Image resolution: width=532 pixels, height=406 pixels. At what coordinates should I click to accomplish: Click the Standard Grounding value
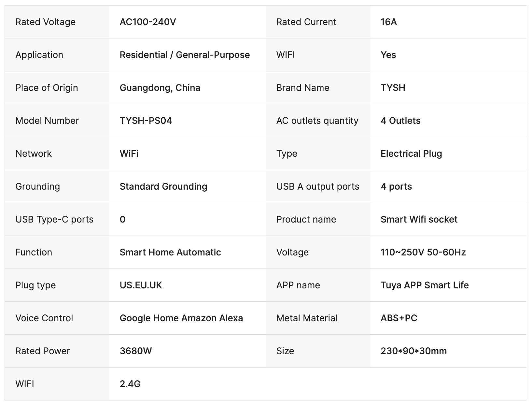(163, 186)
